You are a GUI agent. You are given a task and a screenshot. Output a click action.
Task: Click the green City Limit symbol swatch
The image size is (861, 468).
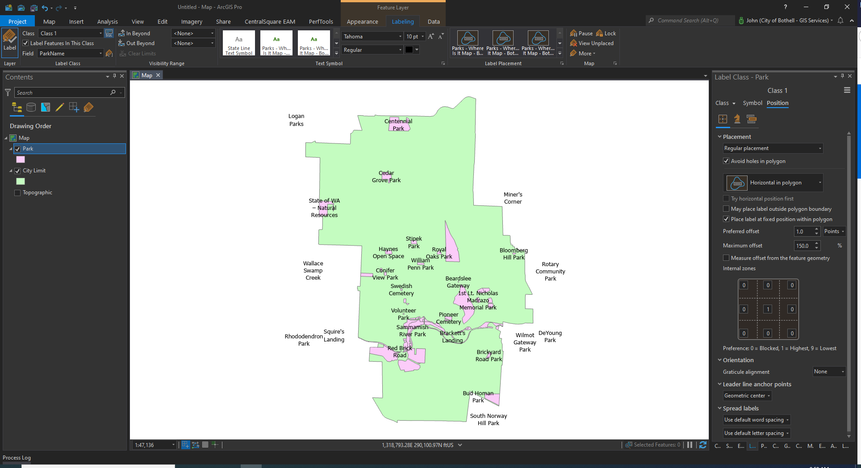coord(20,181)
